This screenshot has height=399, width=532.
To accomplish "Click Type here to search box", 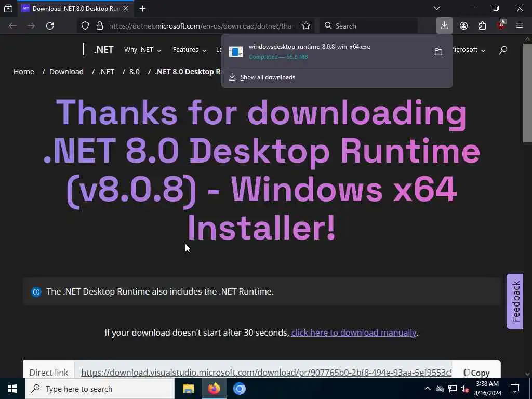I will click(99, 389).
